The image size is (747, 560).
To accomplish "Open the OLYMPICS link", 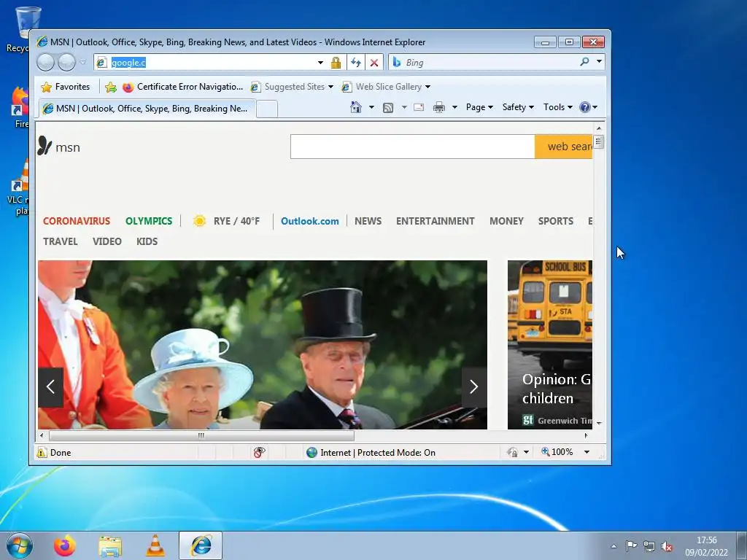I will coord(149,221).
